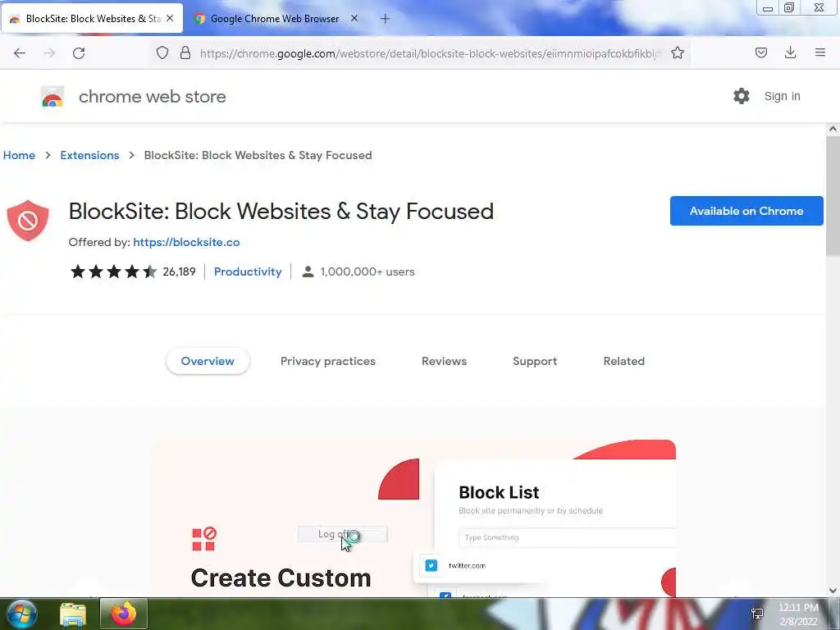Visit the https://blocksite.co link
The width and height of the screenshot is (840, 630).
[186, 242]
